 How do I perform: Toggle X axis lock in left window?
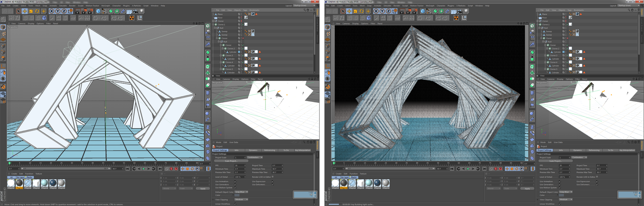coord(51,11)
